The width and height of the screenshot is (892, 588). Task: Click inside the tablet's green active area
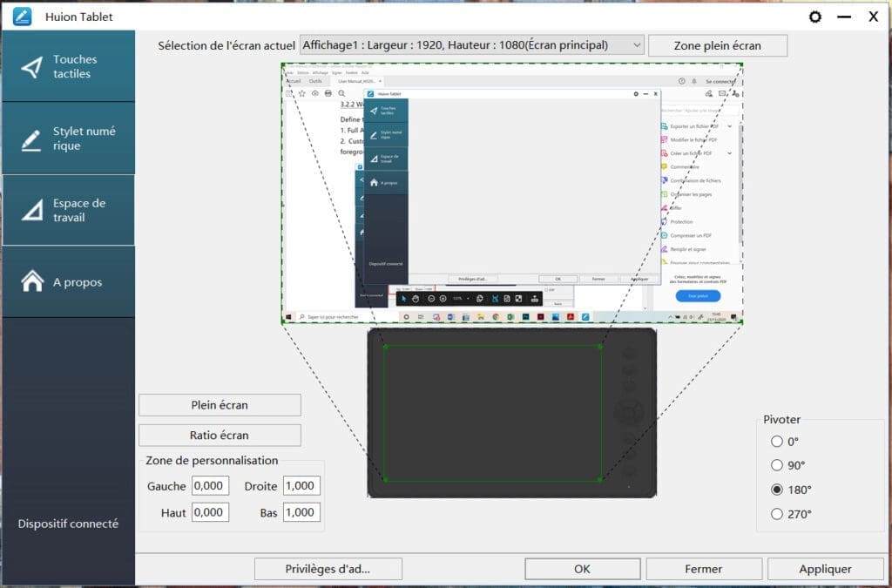[x=493, y=413]
